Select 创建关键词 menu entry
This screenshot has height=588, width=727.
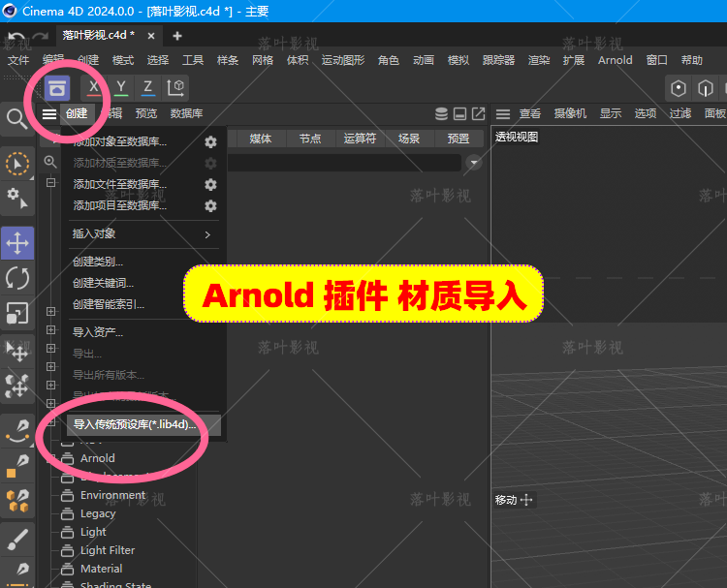(103, 283)
